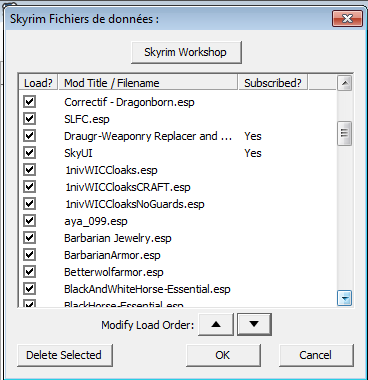368x380 pixels.
Task: Uncheck BarbarianArmor.esp checkbox
Action: point(30,254)
